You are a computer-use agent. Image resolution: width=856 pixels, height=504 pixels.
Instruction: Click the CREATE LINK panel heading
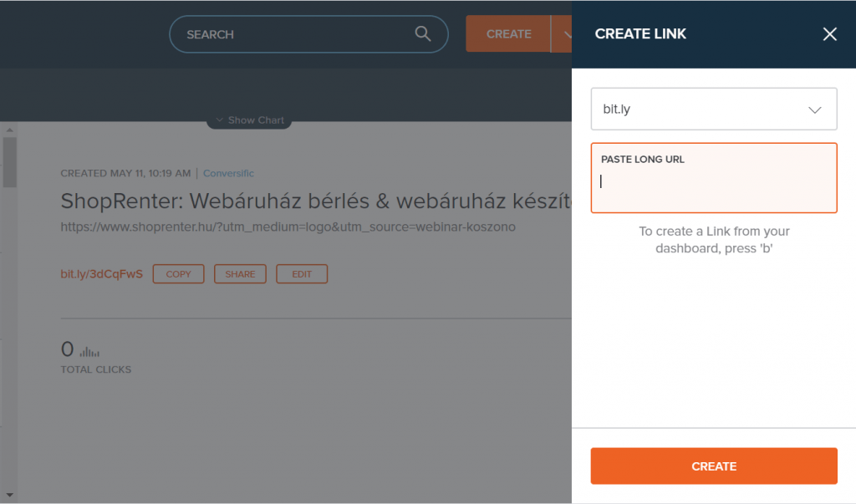coord(640,34)
